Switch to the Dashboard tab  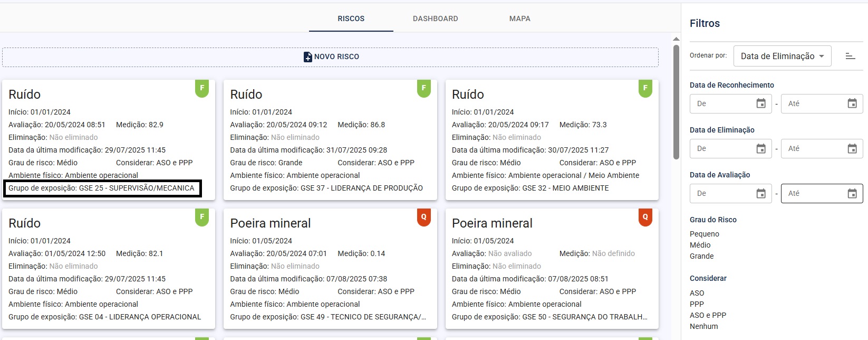click(435, 18)
